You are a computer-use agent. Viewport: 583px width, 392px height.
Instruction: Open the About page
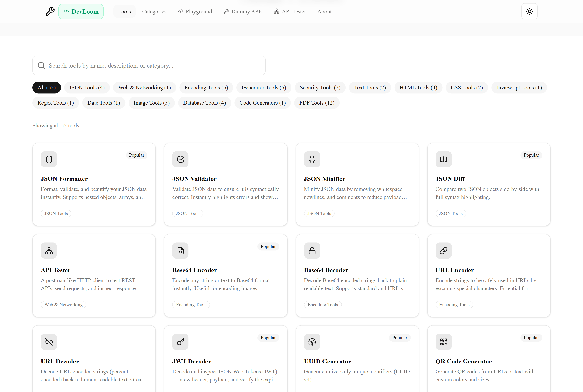tap(324, 12)
